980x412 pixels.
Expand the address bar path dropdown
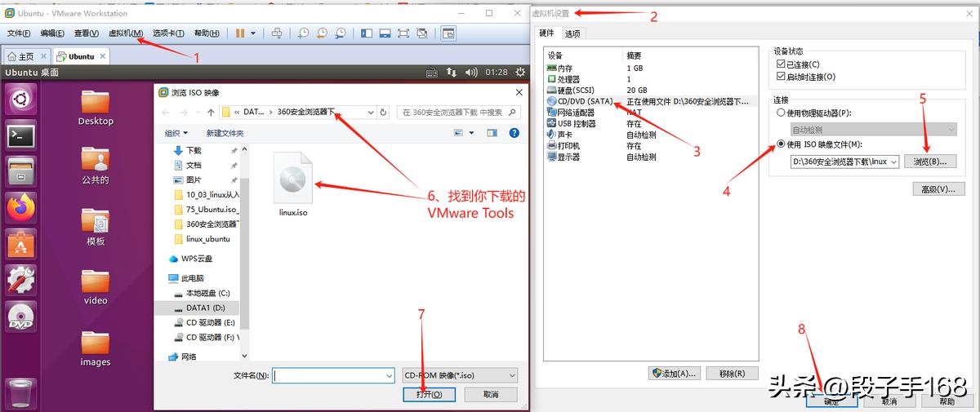click(371, 112)
